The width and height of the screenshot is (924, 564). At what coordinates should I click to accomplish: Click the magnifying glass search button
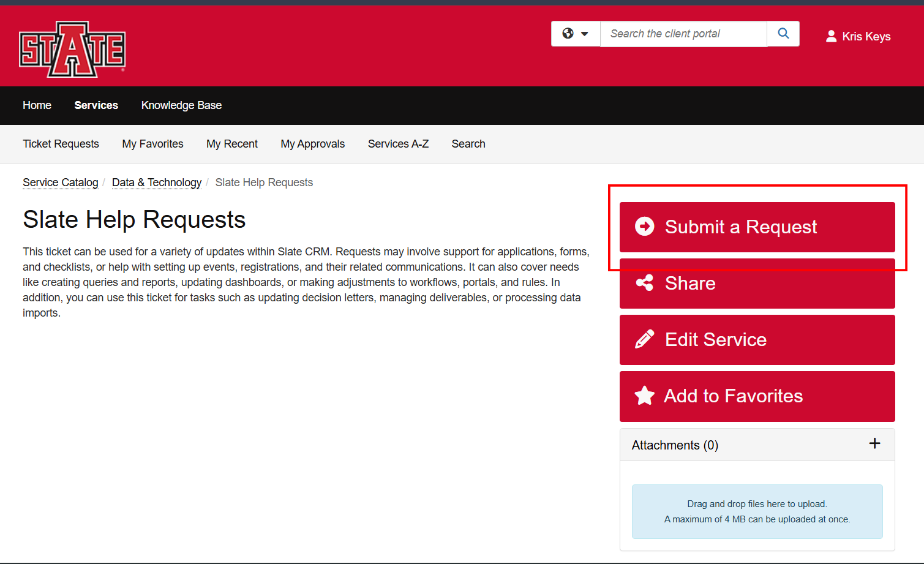(x=783, y=34)
